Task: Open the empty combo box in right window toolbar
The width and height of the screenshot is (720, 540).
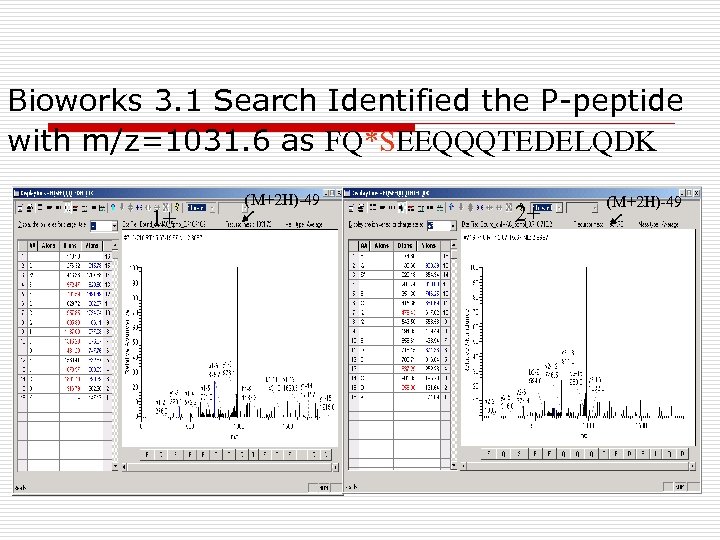Action: [582, 208]
